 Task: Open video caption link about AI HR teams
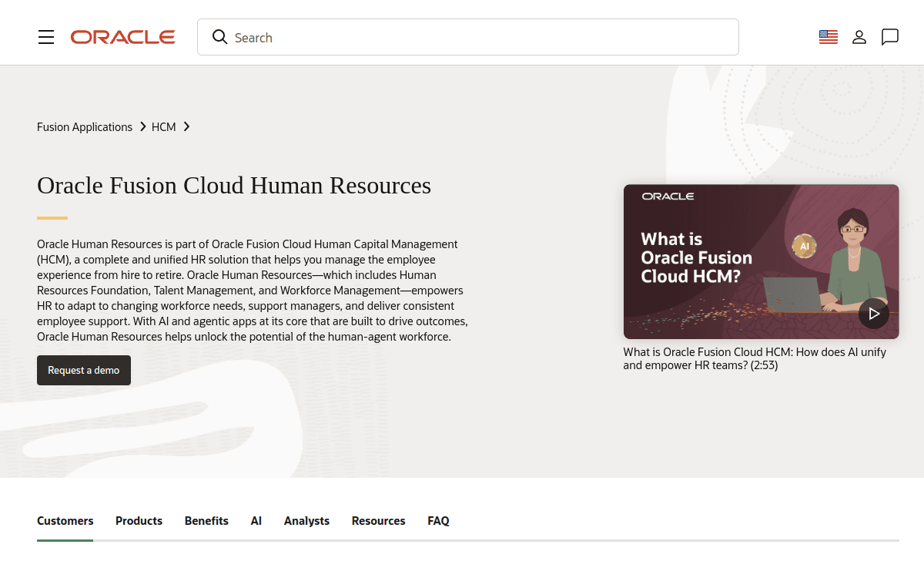(755, 358)
